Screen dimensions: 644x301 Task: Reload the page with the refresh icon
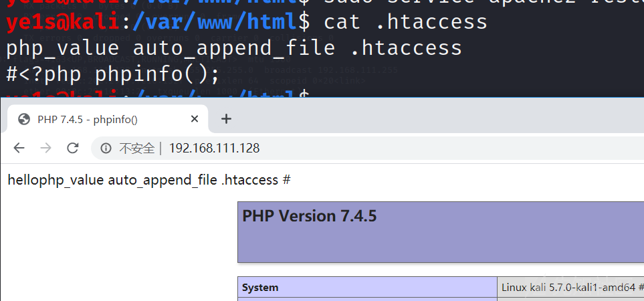coord(73,148)
